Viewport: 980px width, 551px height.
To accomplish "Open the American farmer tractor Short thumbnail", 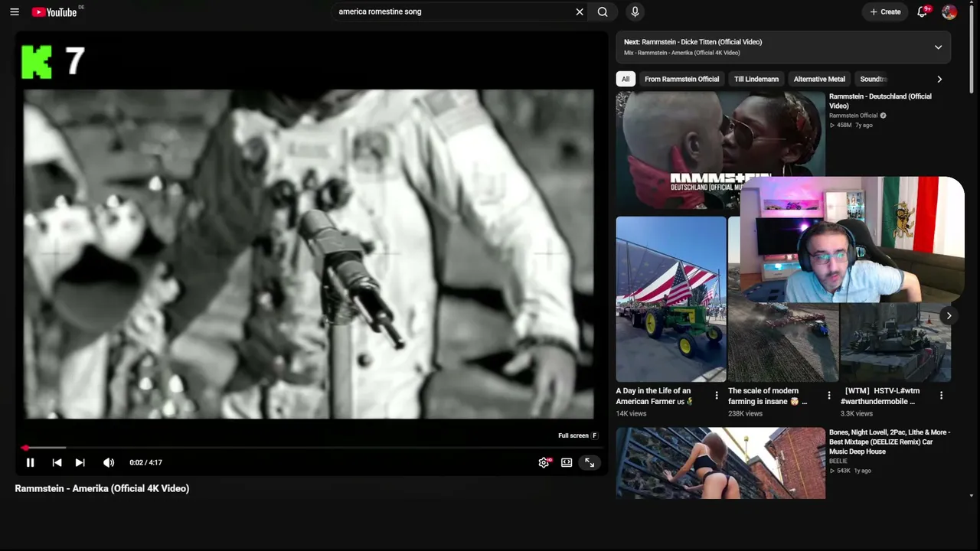I will pos(671,299).
